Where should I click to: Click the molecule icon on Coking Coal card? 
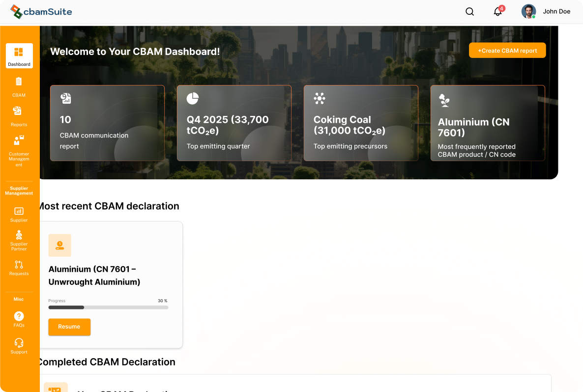coord(320,98)
